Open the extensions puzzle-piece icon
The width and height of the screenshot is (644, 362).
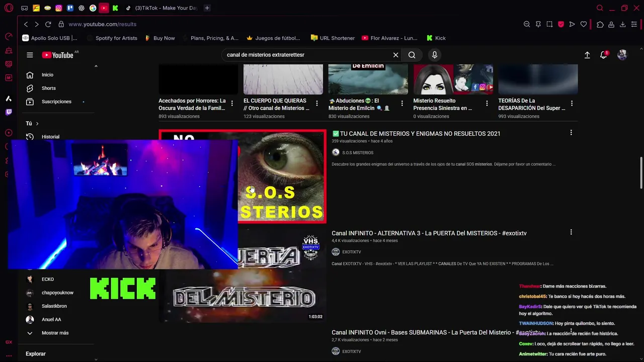coord(600,24)
